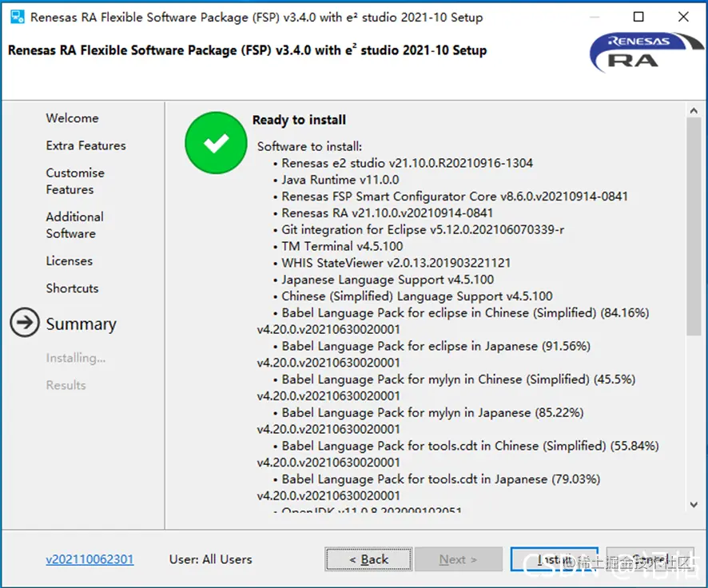
Task: Select the Licenses step
Action: click(x=69, y=260)
